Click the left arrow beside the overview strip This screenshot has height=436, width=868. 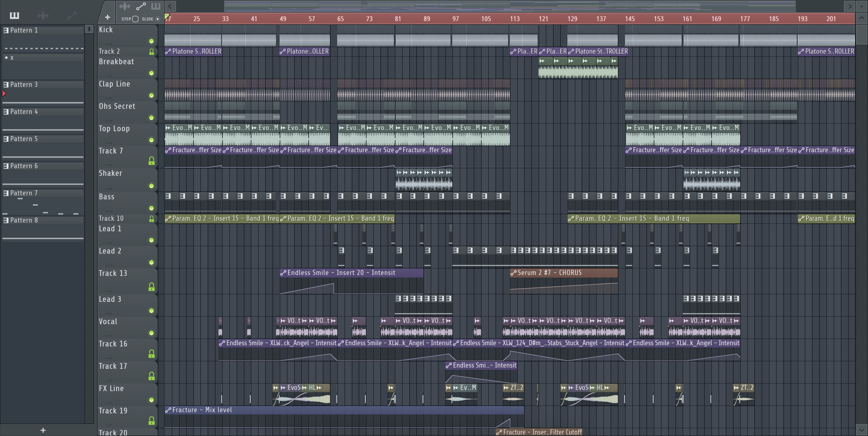coord(170,6)
